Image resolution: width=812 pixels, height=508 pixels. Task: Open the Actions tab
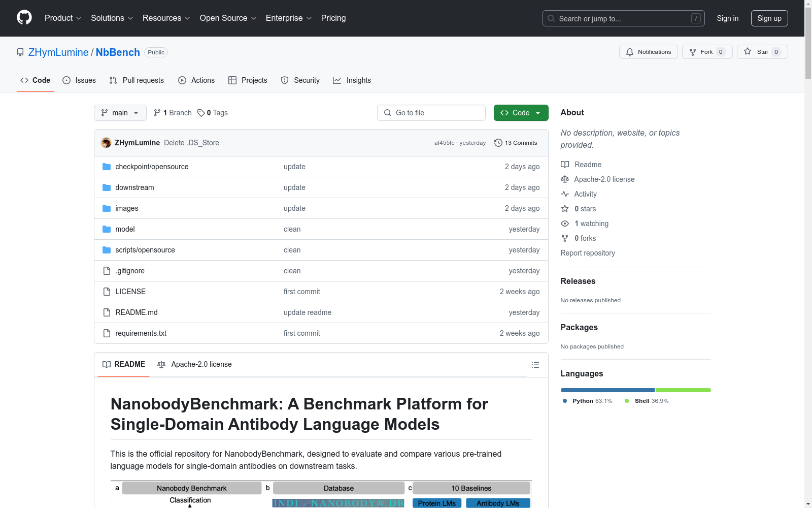pos(196,80)
